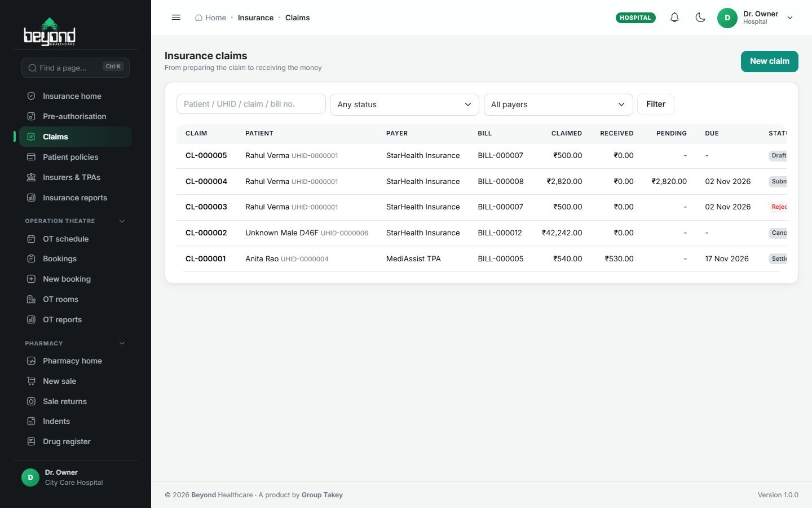Screen dimensions: 812x508
Task: Click the New booking plus icon
Action: pos(32,279)
